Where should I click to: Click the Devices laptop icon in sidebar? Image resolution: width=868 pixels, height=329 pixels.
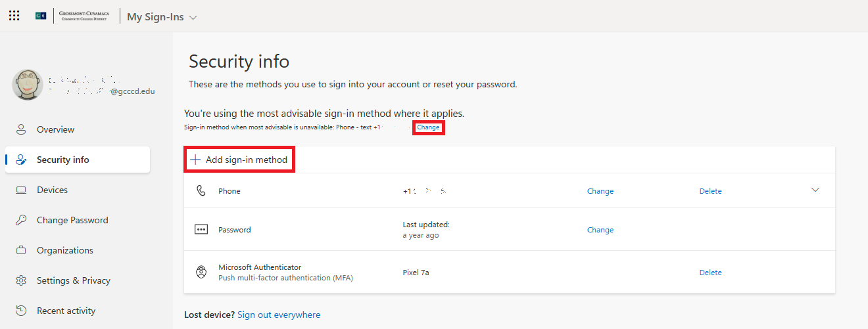(21, 190)
